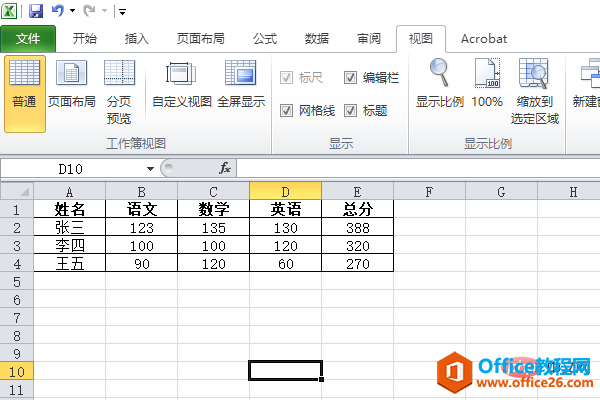Viewport: 600px width, 400px height.
Task: Click the Name Box showing D10
Action: [x=71, y=169]
